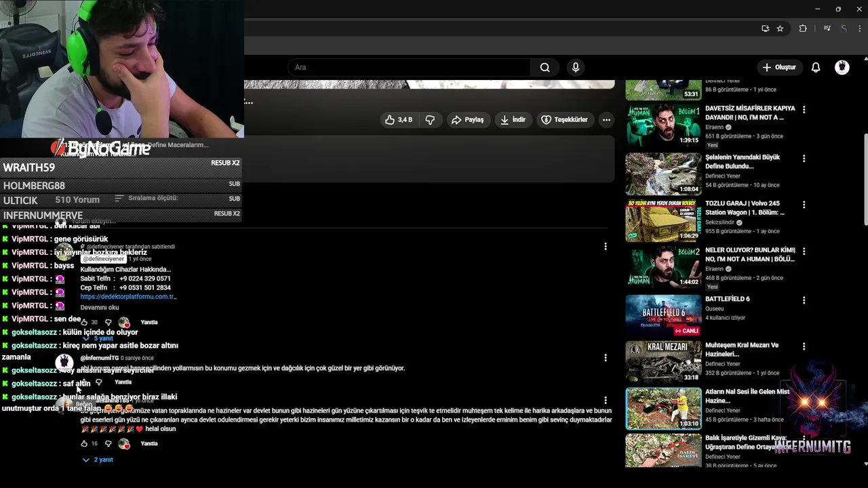
Task: Open more options for BATTLEFIELD 6 video
Action: (x=804, y=299)
